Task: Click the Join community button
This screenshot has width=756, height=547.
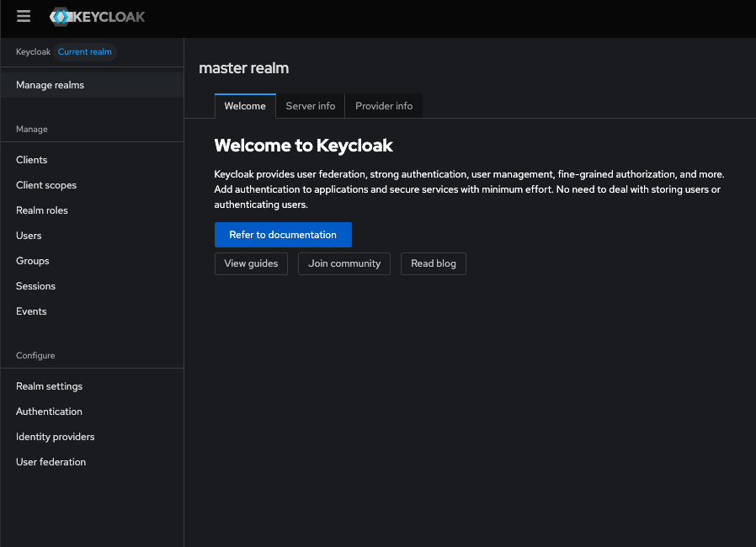Action: click(343, 263)
